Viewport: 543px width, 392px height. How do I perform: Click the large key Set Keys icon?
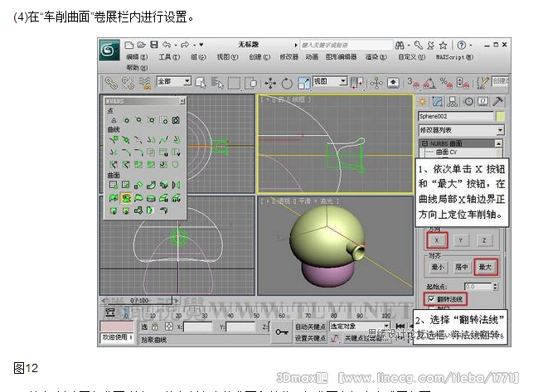click(282, 332)
